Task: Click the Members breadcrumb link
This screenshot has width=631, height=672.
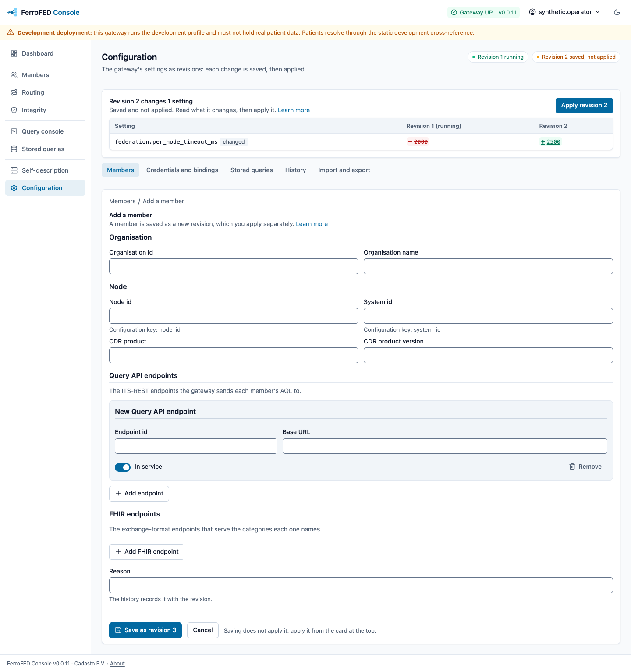Action: click(x=122, y=201)
